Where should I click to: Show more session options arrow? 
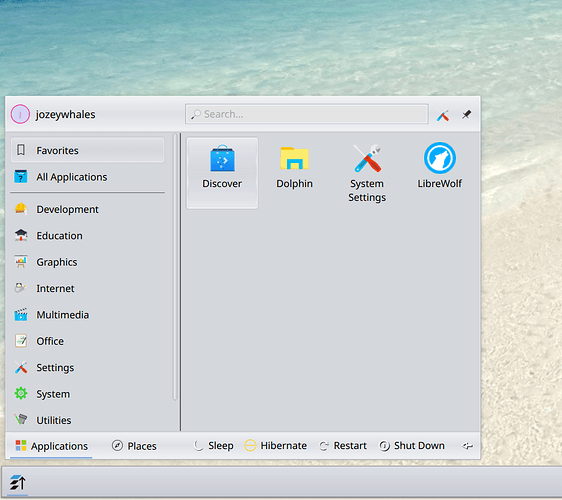point(467,446)
